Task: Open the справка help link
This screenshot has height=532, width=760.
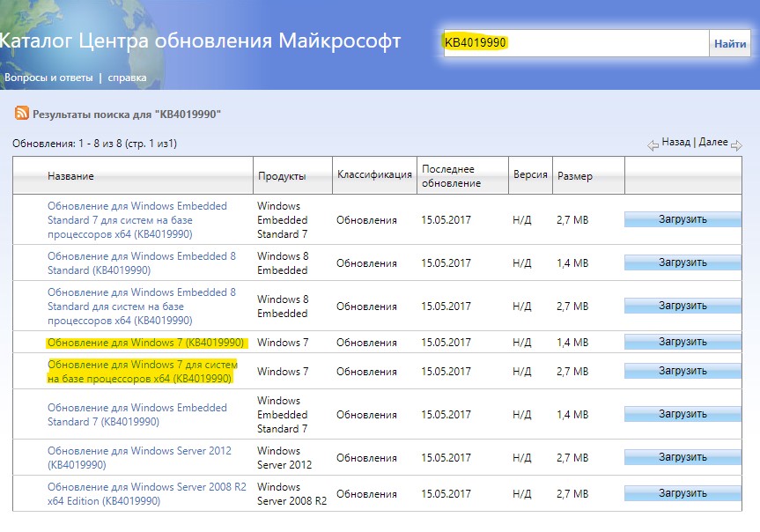Action: (x=127, y=78)
